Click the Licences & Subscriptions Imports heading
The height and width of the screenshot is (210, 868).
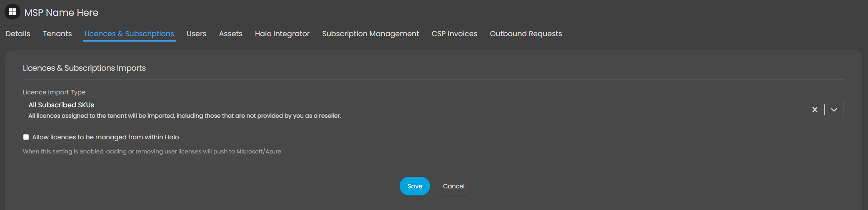coord(84,68)
